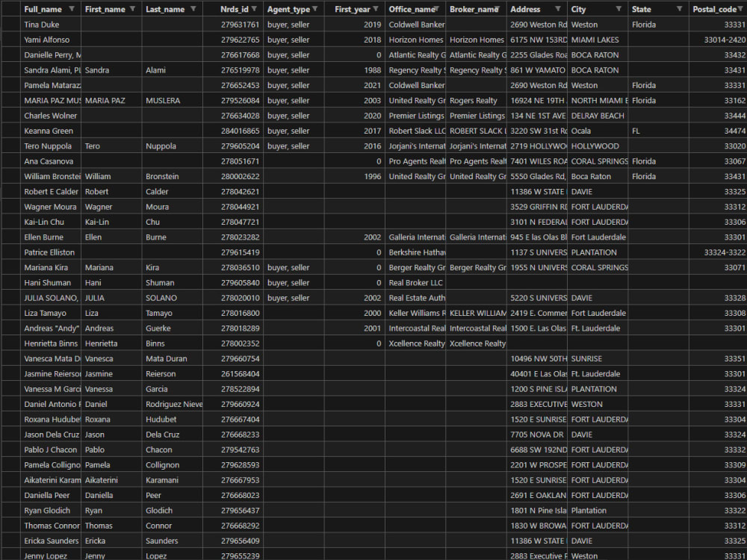This screenshot has height=560, width=747.
Task: Click last name cell Collignon
Action: [172, 465]
